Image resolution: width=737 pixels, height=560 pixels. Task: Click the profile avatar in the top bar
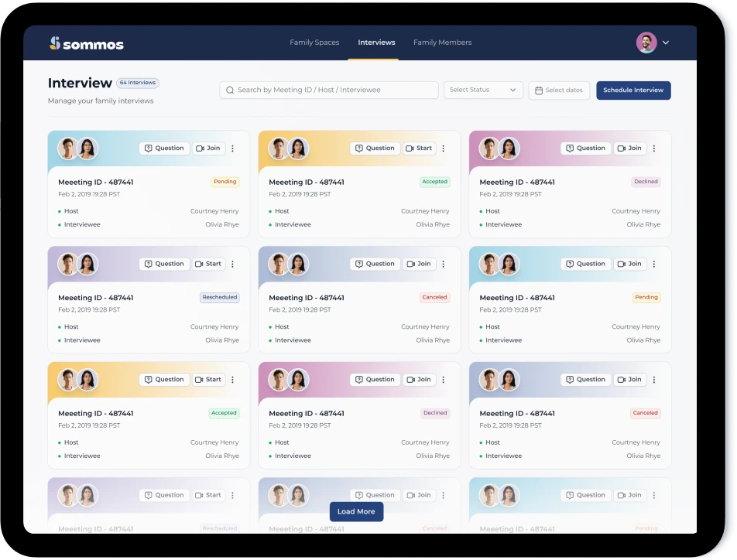tap(646, 42)
